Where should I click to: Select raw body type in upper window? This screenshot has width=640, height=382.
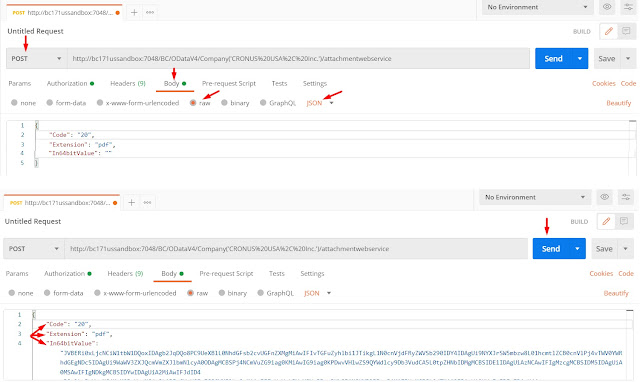tap(193, 103)
